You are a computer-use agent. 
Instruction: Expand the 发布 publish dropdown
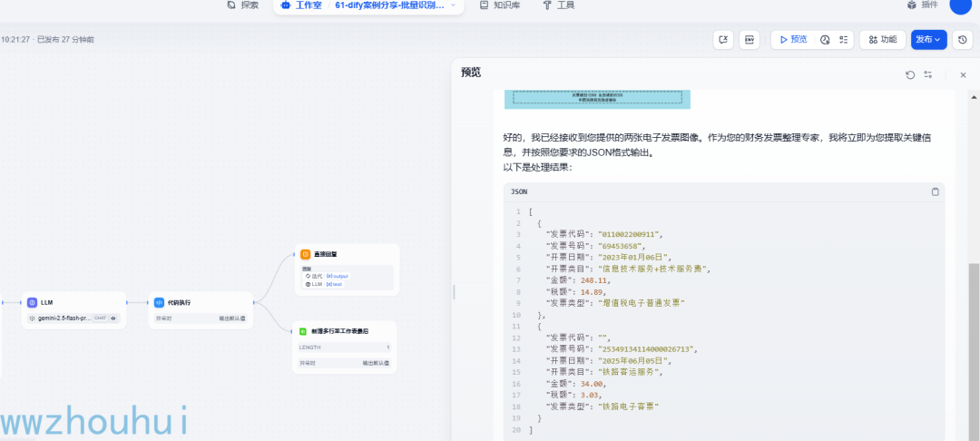(929, 39)
